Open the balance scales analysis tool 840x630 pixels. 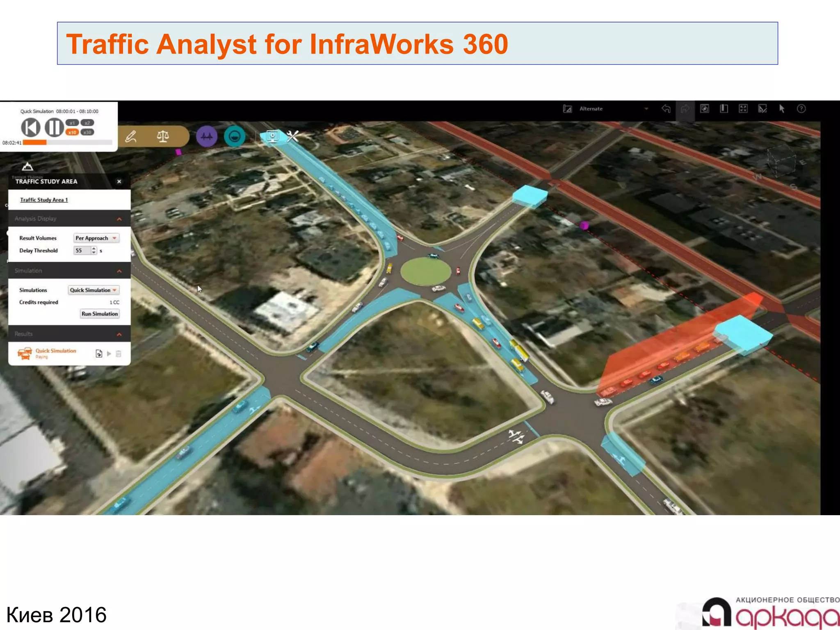[x=163, y=136]
